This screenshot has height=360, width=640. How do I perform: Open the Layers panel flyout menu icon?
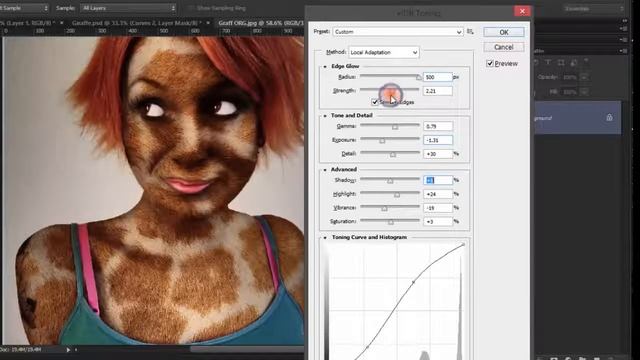(623, 51)
